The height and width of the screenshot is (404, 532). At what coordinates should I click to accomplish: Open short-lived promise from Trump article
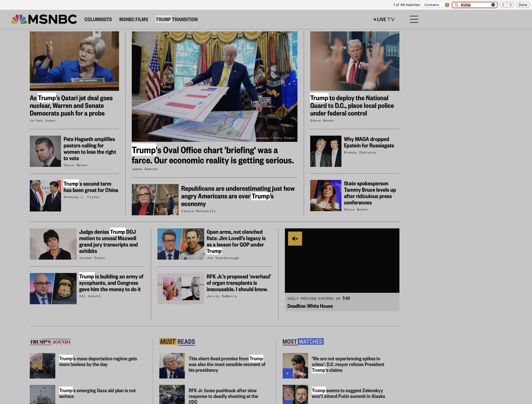(227, 364)
